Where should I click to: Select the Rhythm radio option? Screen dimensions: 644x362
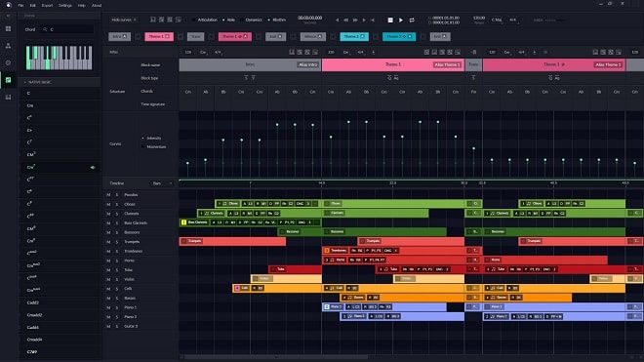[x=276, y=20]
